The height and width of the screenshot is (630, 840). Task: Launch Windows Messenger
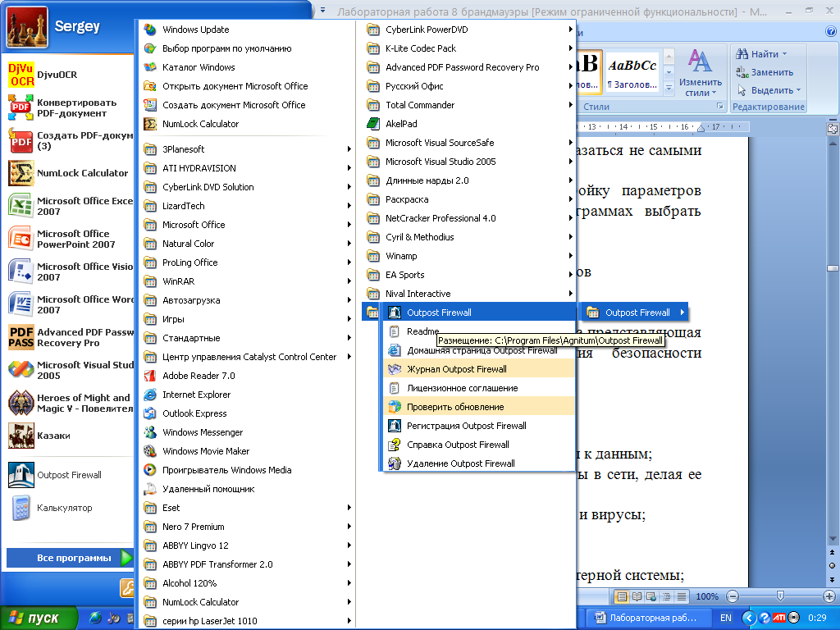coord(248,432)
